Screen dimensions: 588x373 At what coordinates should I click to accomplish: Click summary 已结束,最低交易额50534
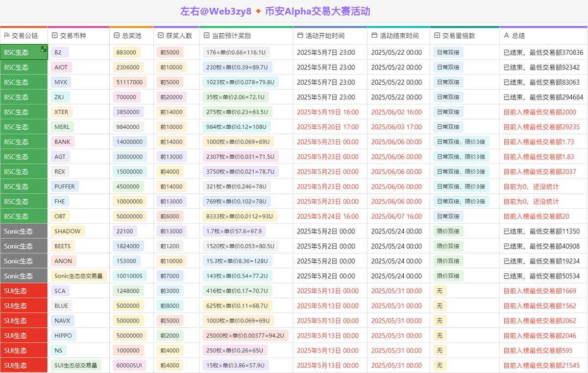(x=541, y=276)
